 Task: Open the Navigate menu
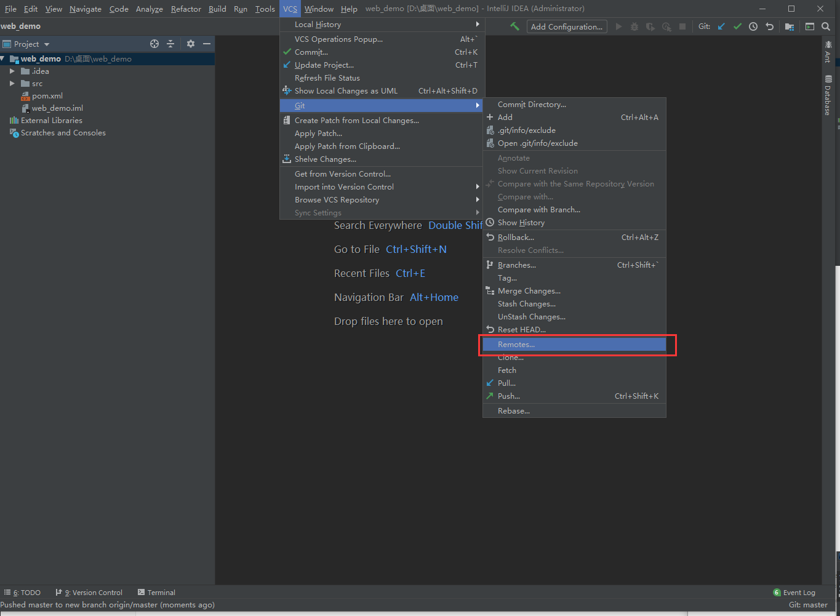(86, 9)
